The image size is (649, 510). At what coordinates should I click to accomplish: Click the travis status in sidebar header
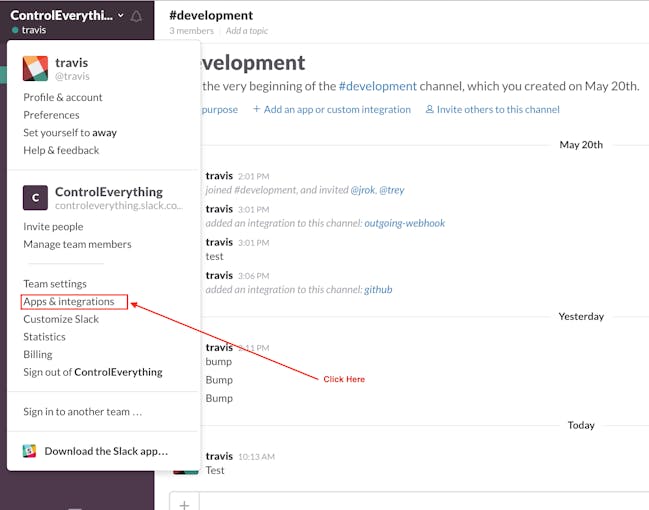(29, 30)
